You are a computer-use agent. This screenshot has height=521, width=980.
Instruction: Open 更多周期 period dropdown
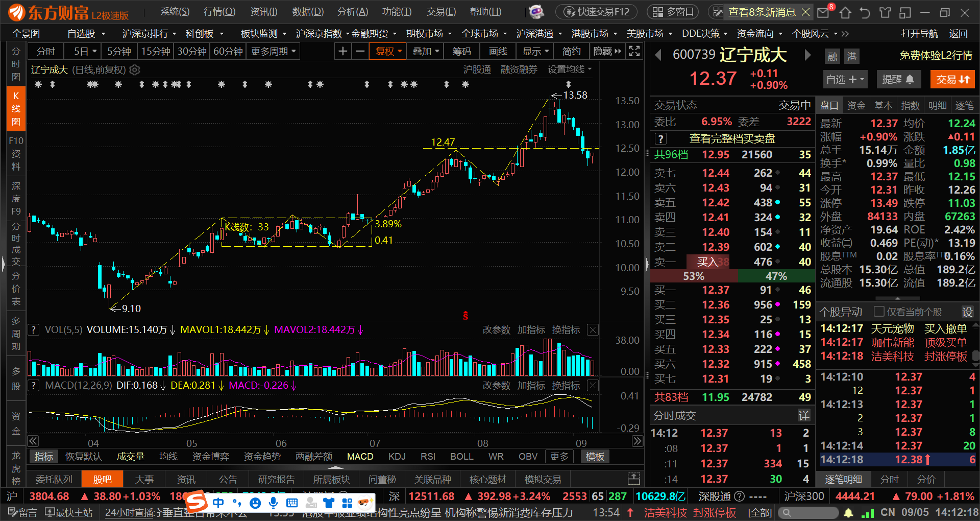(x=274, y=51)
